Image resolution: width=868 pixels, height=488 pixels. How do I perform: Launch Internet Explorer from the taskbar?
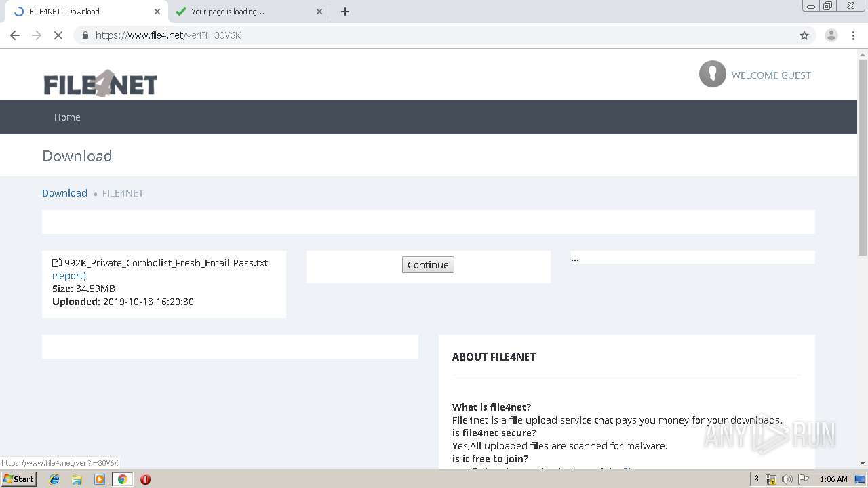tap(54, 479)
